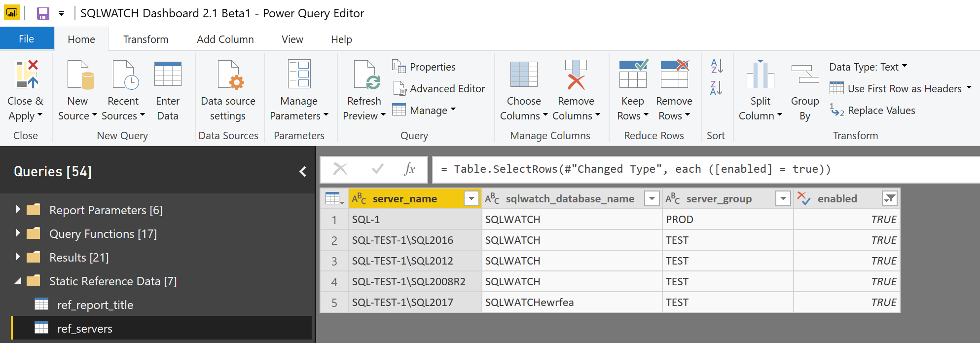Click the Split Column icon

[x=761, y=75]
